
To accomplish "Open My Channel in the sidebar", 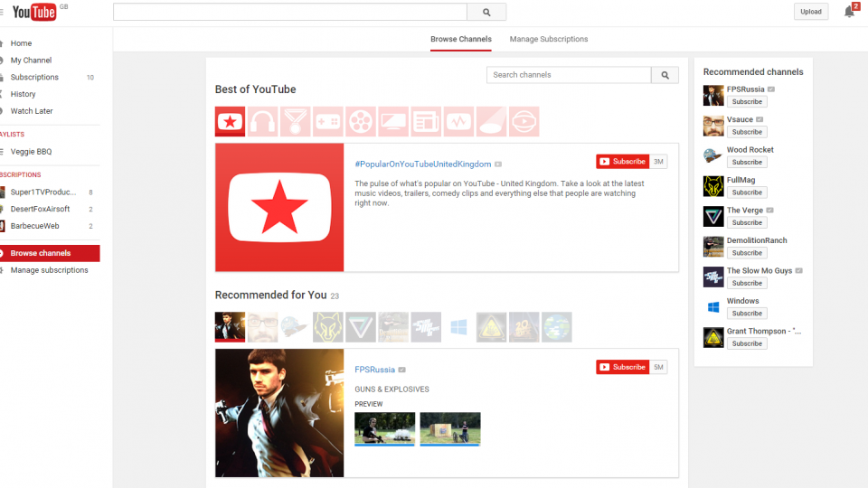I will click(x=31, y=61).
